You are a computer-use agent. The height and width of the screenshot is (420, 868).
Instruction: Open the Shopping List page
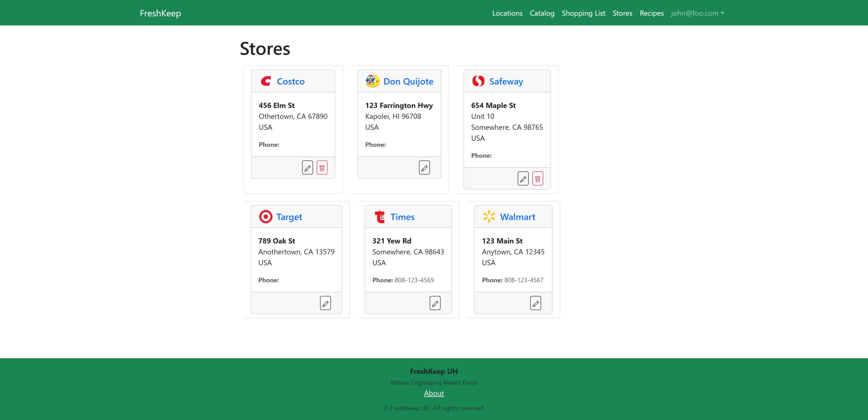(583, 13)
